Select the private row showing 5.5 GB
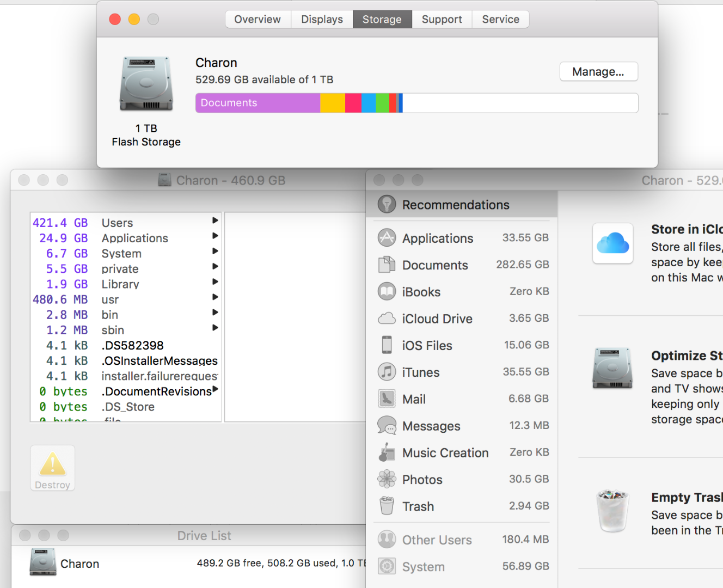Image resolution: width=723 pixels, height=588 pixels. pyautogui.click(x=126, y=268)
